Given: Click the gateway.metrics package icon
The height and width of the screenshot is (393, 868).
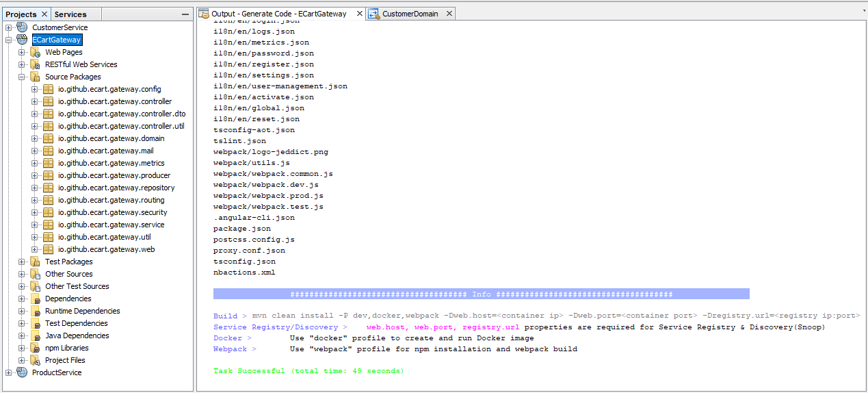Looking at the screenshot, I should (48, 163).
